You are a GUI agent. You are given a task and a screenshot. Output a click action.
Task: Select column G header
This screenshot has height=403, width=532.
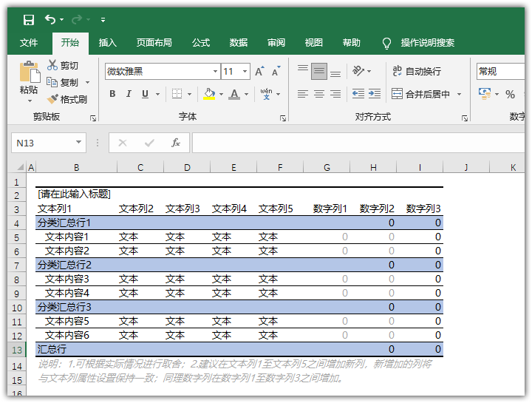point(327,167)
